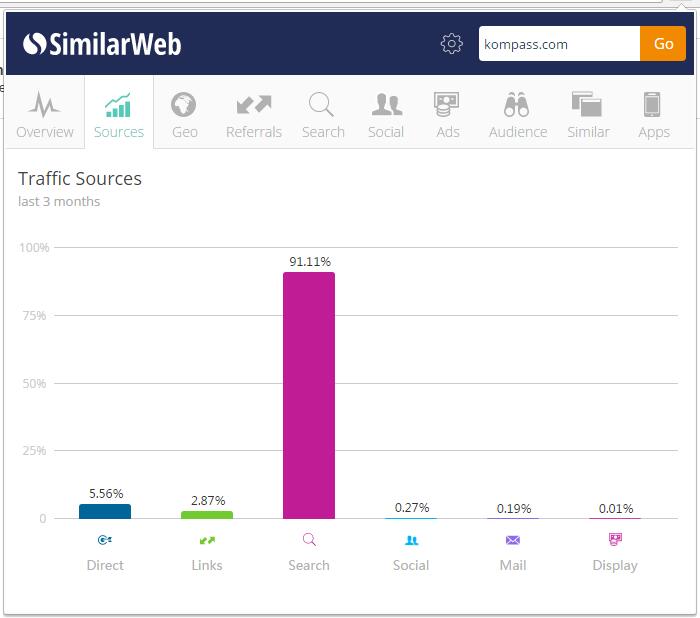Open the Ads tab

tap(447, 114)
